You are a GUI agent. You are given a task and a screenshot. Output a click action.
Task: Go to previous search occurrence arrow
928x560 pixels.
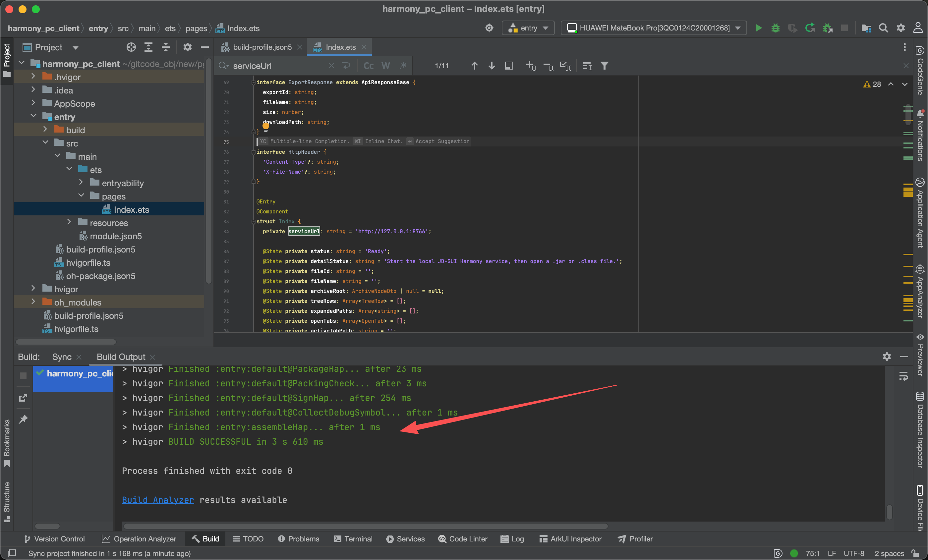[x=475, y=66]
